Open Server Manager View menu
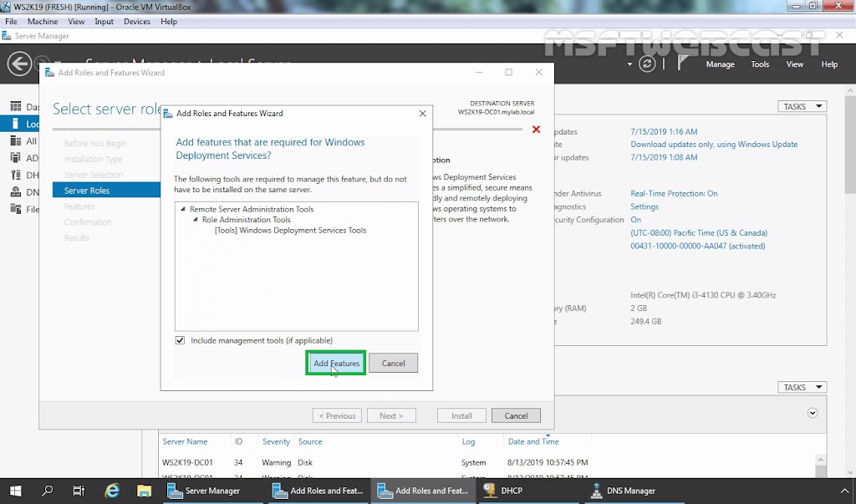Viewport: 856px width, 504px height. coord(794,64)
